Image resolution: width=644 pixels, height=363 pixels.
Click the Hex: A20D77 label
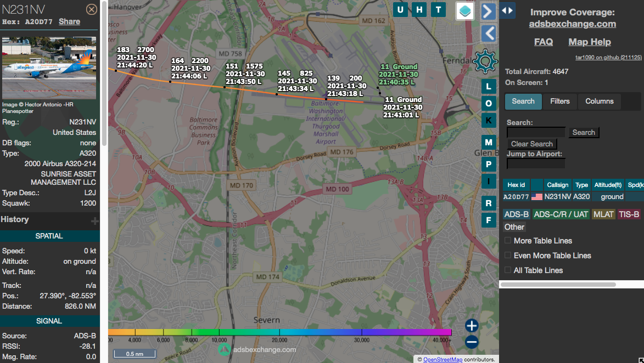[27, 22]
